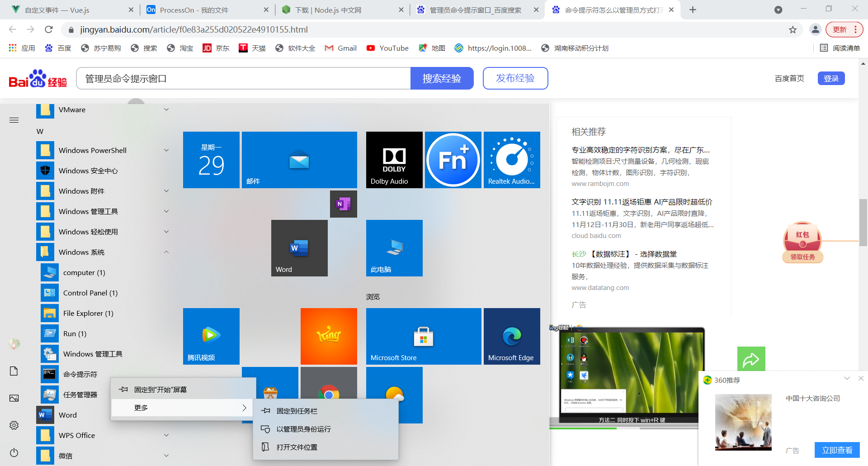Open the Fn hotkey tile

tap(453, 160)
